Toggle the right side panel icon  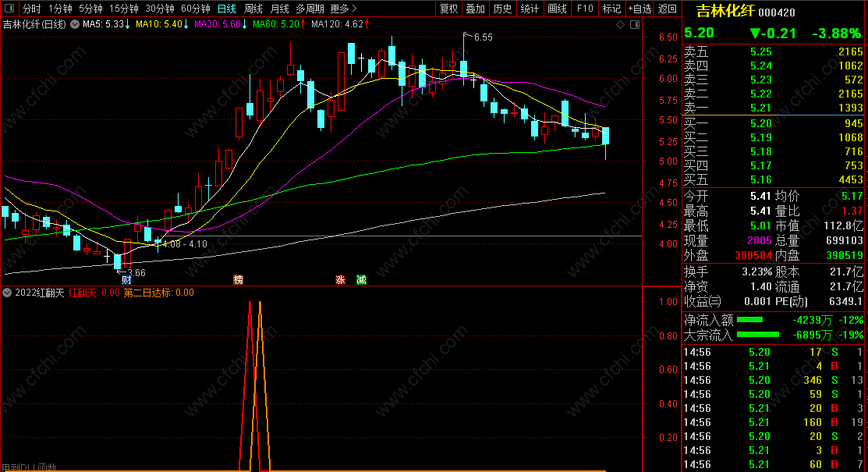click(x=635, y=24)
